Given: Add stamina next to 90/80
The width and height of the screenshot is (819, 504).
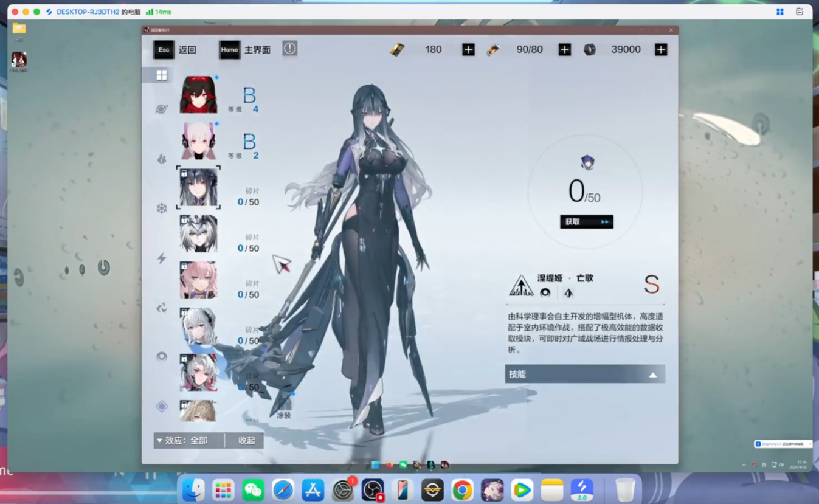Looking at the screenshot, I should [564, 50].
